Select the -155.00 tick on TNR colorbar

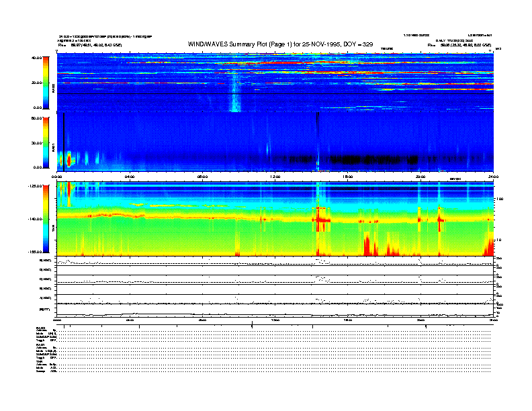click(35, 252)
